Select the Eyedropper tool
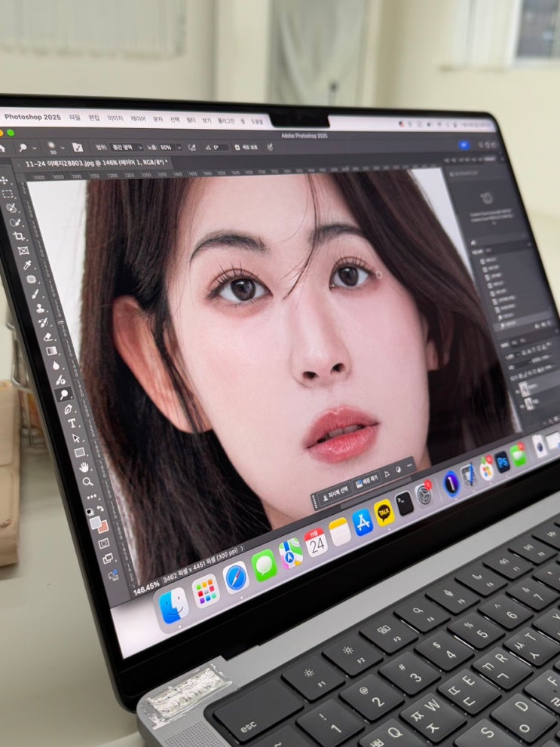This screenshot has height=747, width=560. pos(27,265)
